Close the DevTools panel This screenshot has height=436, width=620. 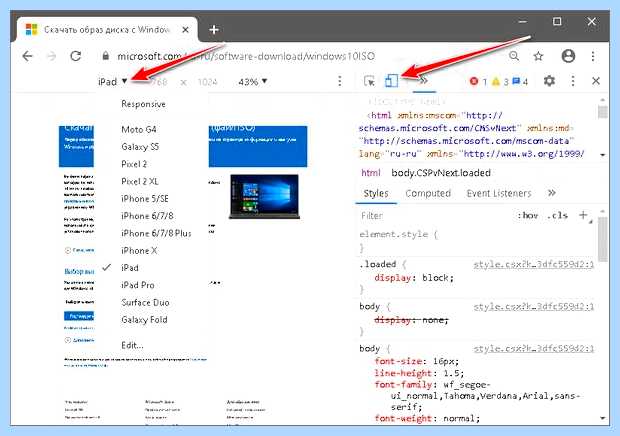(x=596, y=81)
